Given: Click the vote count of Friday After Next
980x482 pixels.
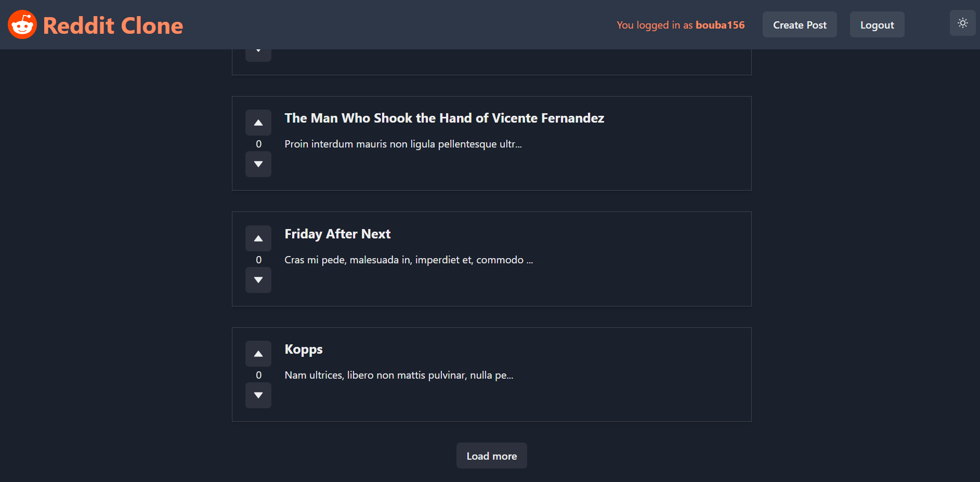Looking at the screenshot, I should 258,260.
